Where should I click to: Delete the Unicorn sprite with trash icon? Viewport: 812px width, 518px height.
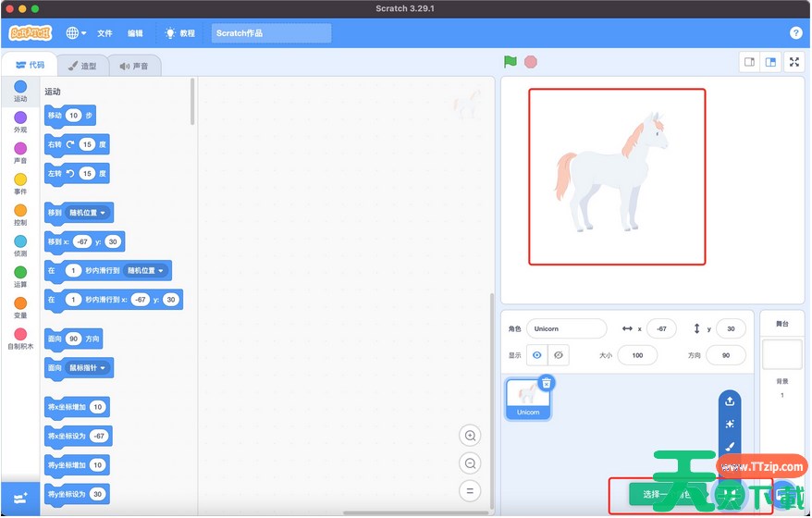tap(547, 383)
